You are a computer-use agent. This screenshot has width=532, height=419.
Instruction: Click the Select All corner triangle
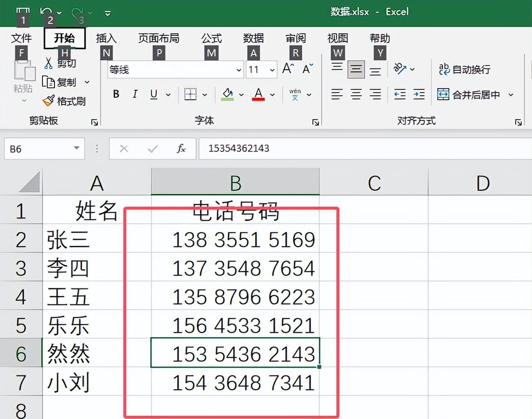[30, 182]
